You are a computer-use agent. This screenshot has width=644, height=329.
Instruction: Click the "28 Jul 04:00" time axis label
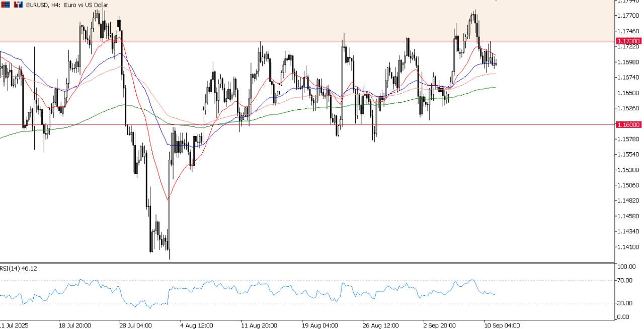(x=135, y=325)
